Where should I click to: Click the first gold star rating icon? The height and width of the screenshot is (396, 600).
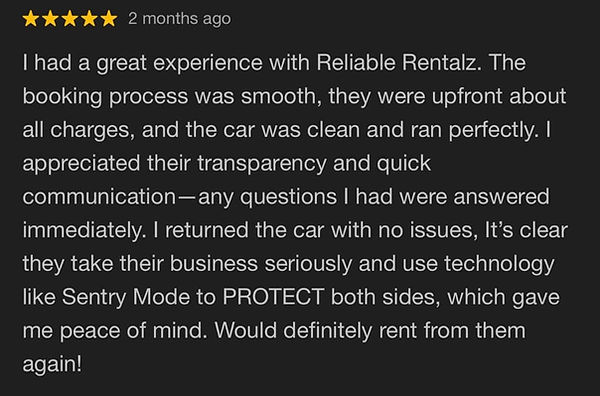[30, 18]
